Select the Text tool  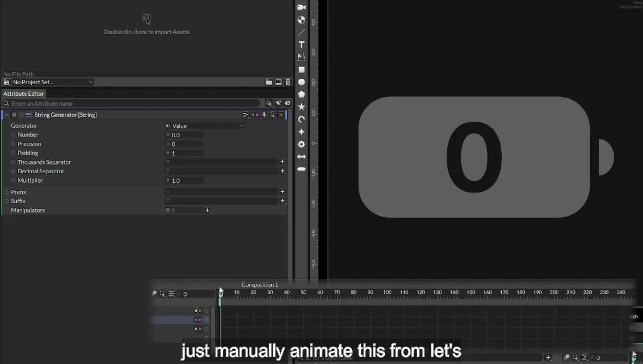pyautogui.click(x=301, y=45)
